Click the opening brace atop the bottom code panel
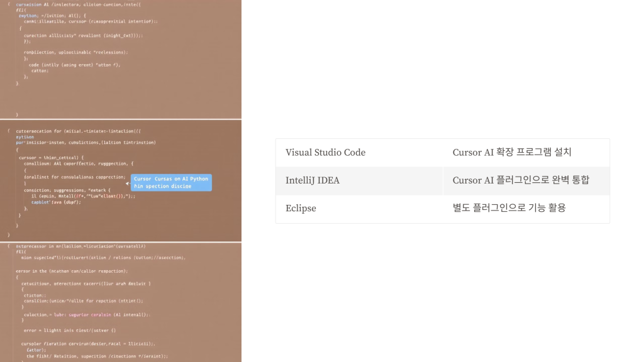The width and height of the screenshot is (644, 362). 9,246
